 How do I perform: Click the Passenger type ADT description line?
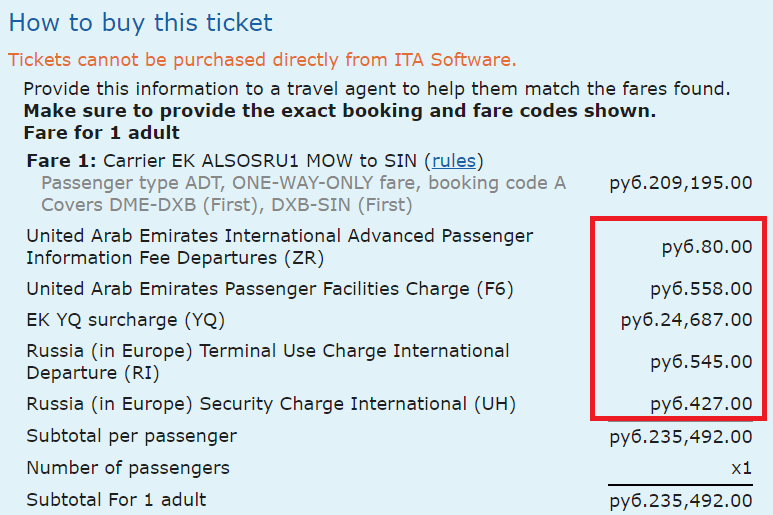tap(303, 183)
